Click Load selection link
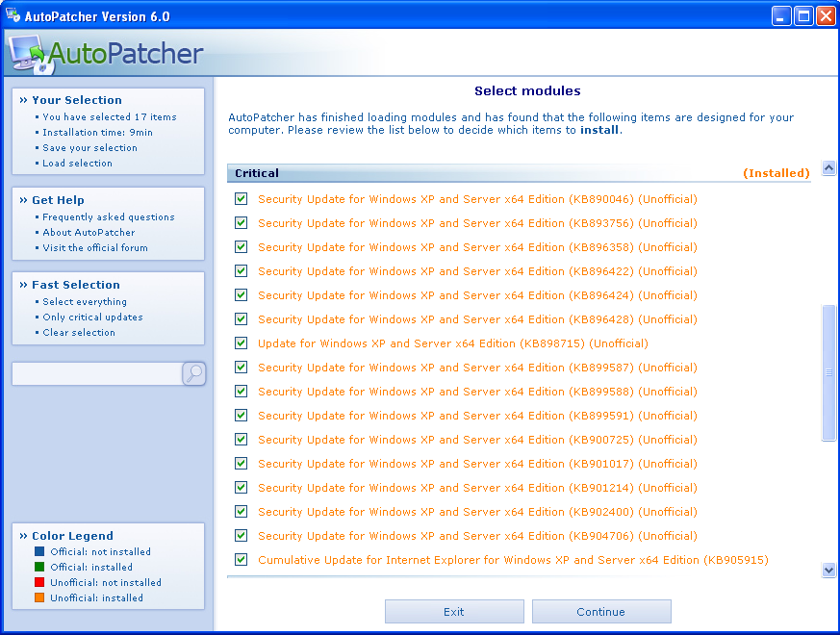This screenshot has height=635, width=840. tap(78, 163)
